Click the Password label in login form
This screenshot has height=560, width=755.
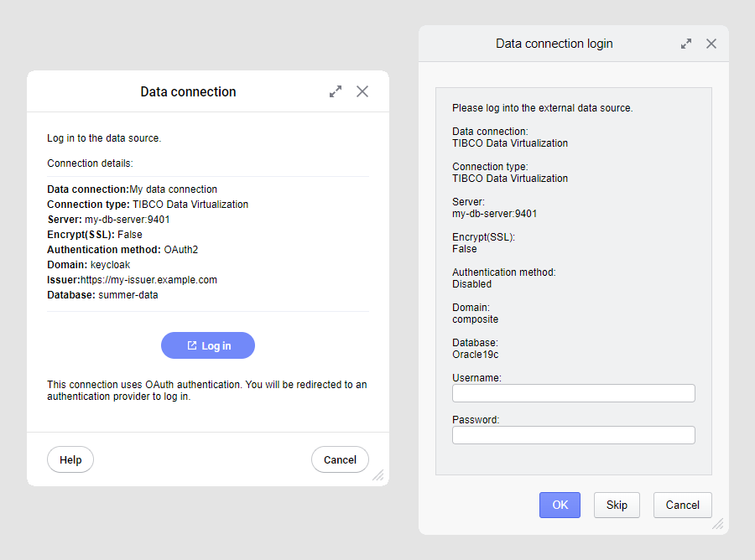point(476,420)
